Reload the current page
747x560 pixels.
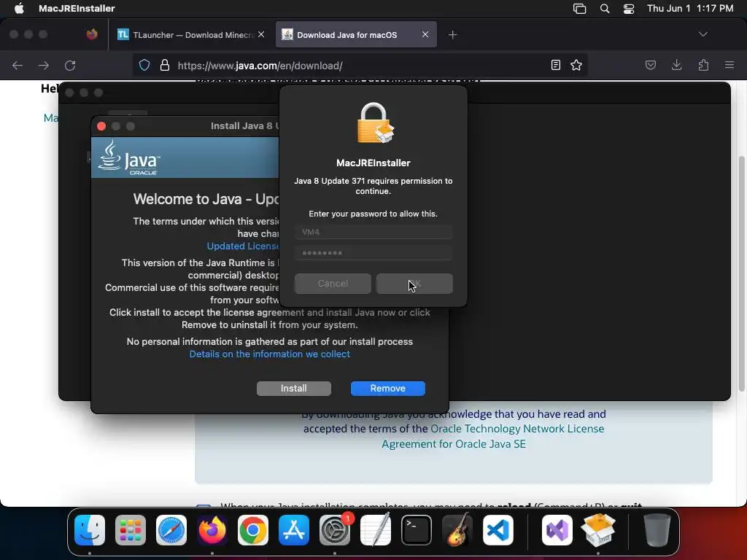point(70,65)
